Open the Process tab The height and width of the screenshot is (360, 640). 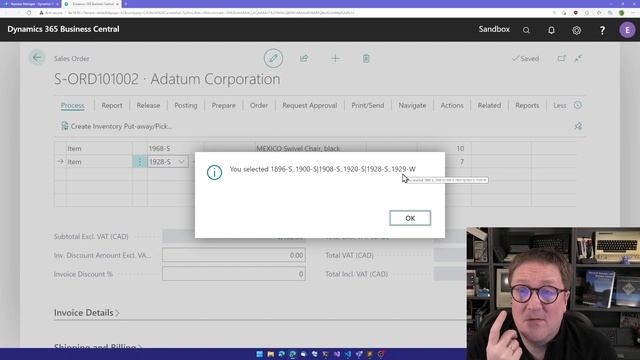click(x=72, y=105)
